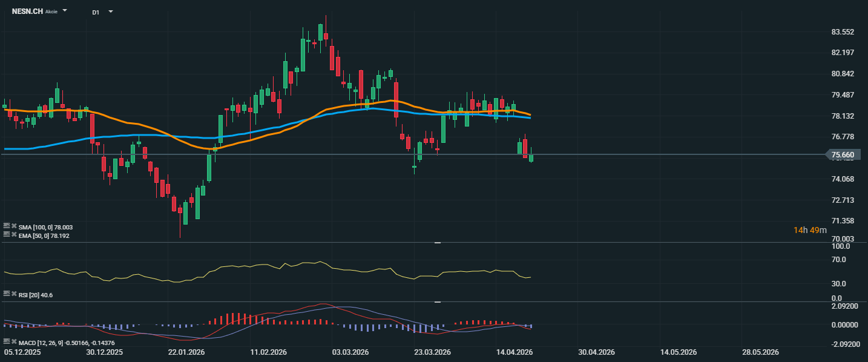
Task: Open settings icon for the RSI indicator
Action: pyautogui.click(x=6, y=294)
